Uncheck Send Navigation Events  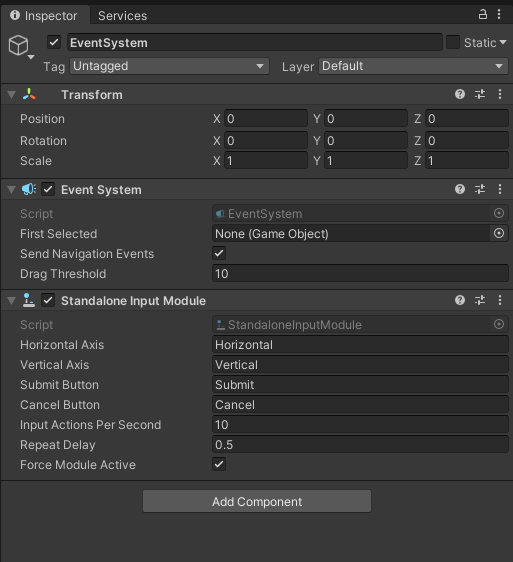[219, 253]
